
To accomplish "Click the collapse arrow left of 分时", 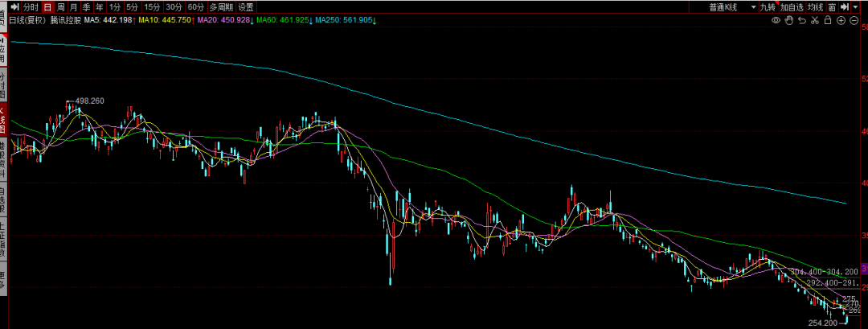I will (x=15, y=7).
